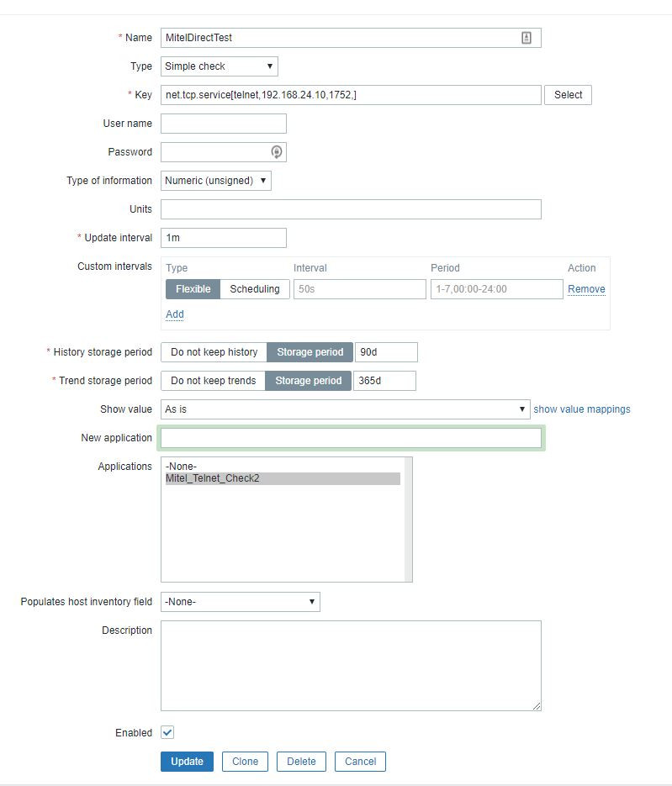This screenshot has height=786, width=672.
Task: Open the Type of information dropdown
Action: pos(216,181)
